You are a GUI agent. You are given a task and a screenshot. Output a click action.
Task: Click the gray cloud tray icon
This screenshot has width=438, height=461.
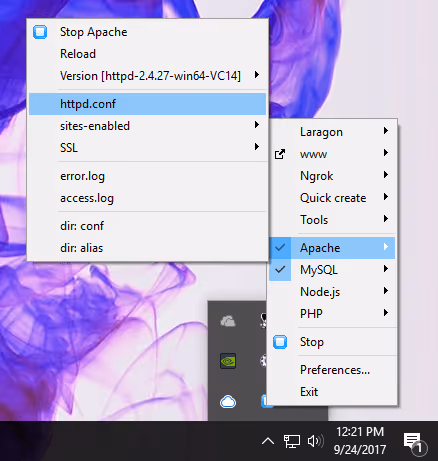pyautogui.click(x=228, y=321)
